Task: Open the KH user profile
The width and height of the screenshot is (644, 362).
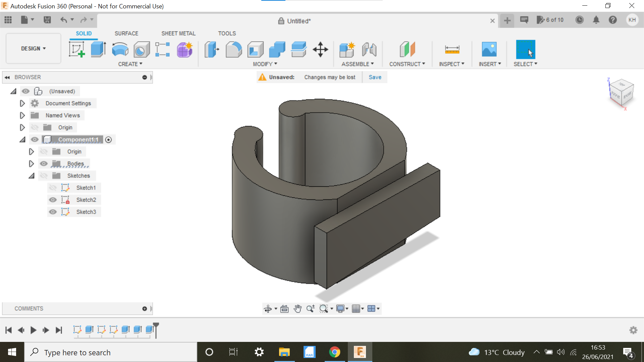Action: pos(632,20)
